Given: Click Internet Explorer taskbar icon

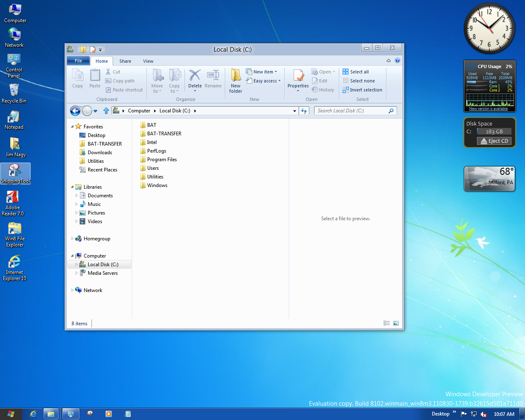Looking at the screenshot, I should [x=33, y=414].
